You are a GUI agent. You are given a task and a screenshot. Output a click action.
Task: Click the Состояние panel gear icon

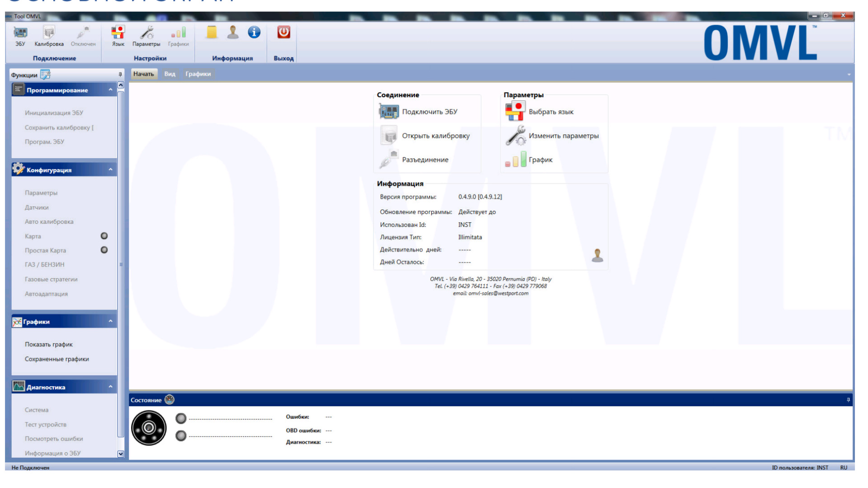point(170,400)
